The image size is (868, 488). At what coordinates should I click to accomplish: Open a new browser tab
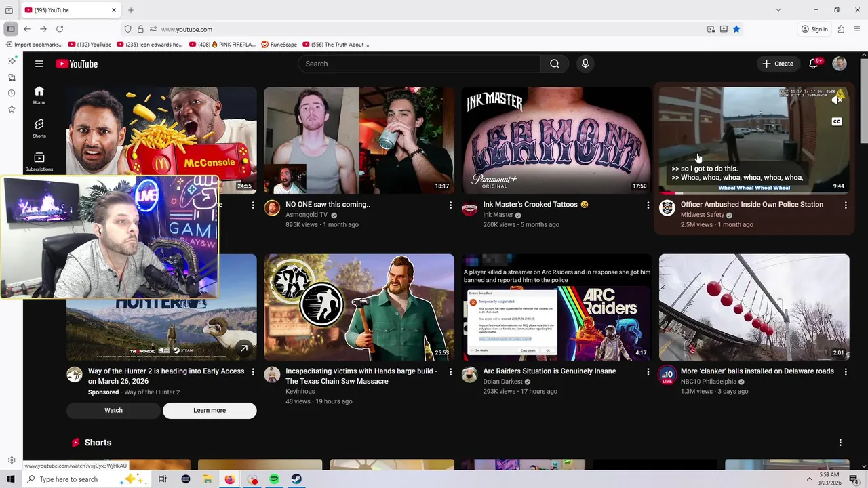(131, 10)
